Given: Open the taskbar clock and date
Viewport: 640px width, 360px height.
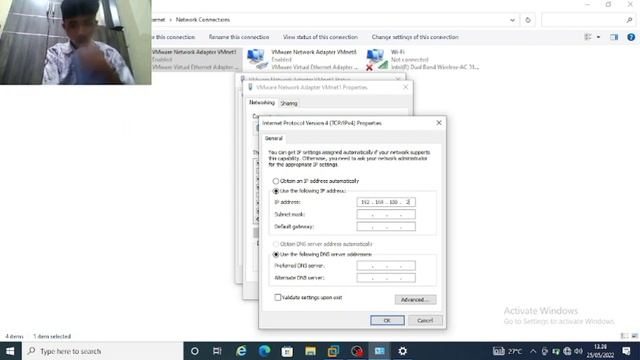Looking at the screenshot, I should (600, 351).
